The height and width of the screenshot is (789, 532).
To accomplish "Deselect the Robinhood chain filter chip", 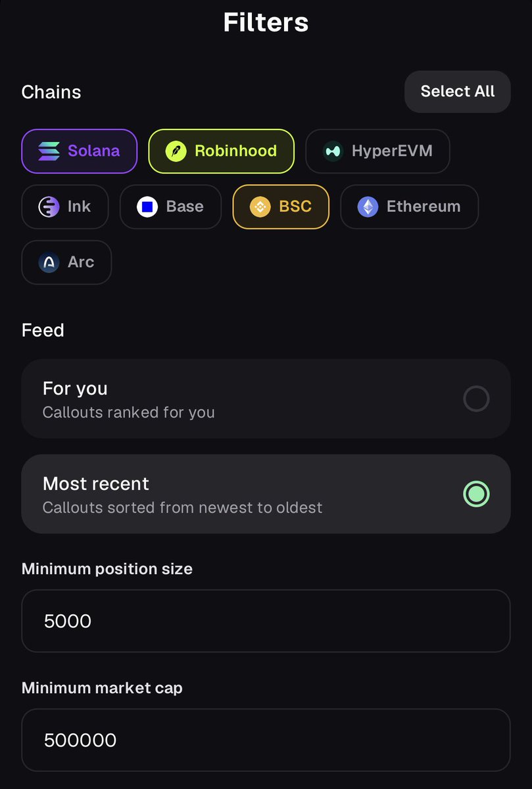I will (221, 151).
